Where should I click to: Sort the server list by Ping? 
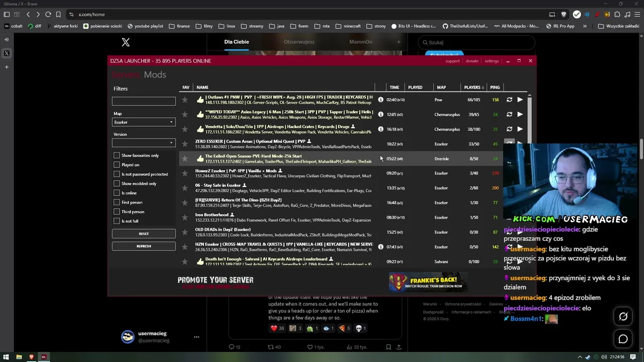(x=495, y=87)
